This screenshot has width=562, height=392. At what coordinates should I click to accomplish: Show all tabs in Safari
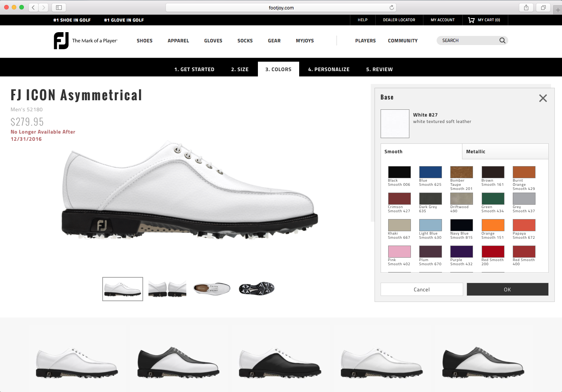pyautogui.click(x=543, y=8)
